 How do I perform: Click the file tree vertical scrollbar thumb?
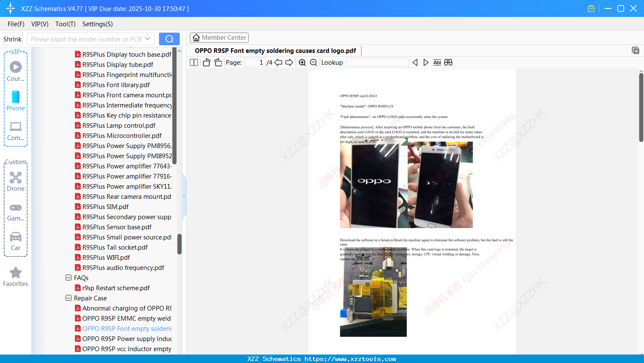pos(179,244)
